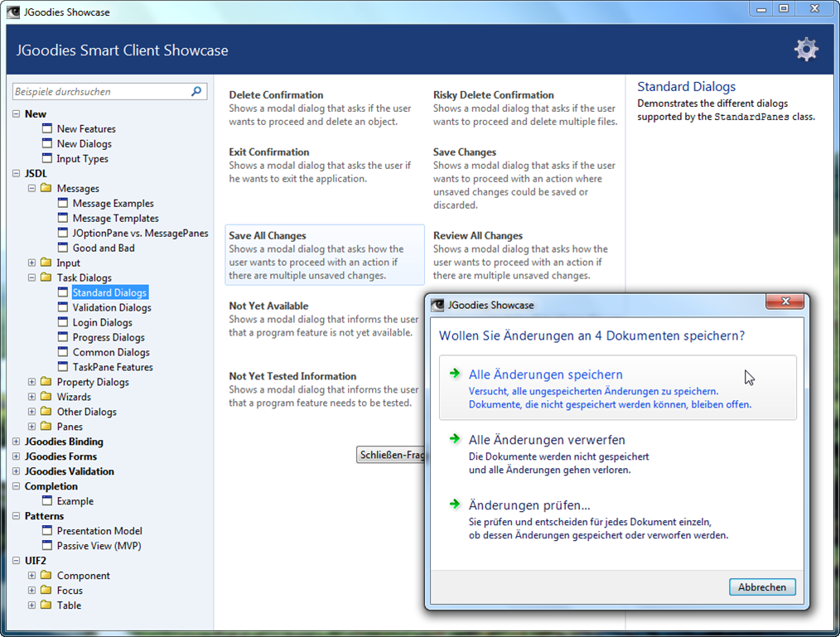Expand the Input folder
The width and height of the screenshot is (840, 637).
31,263
